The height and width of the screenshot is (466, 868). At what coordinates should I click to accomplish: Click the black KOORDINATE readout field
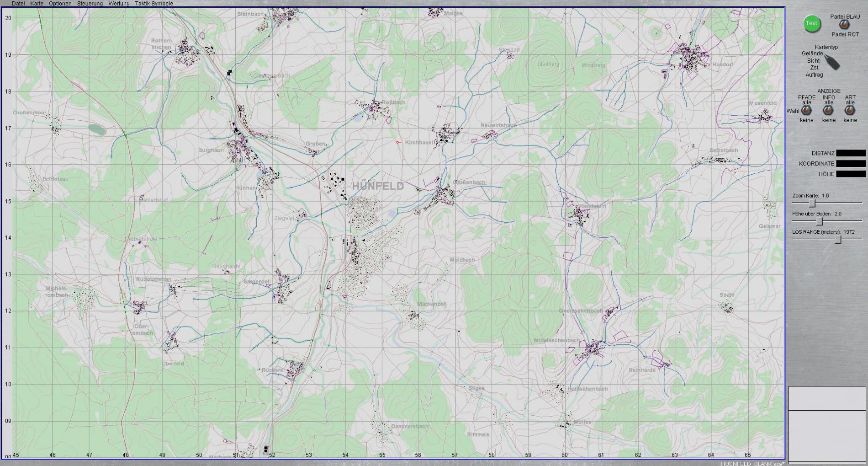tap(850, 164)
